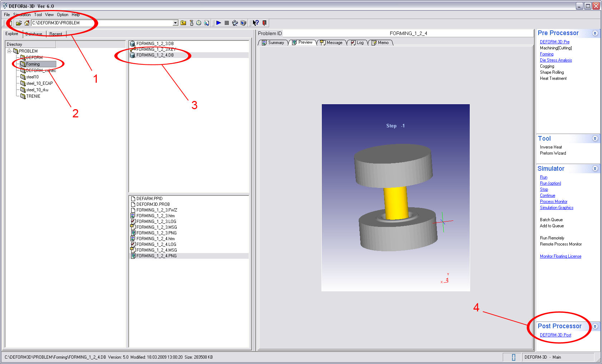Click the envelope icon of FORMING_1_2_3.MSG

[133, 227]
